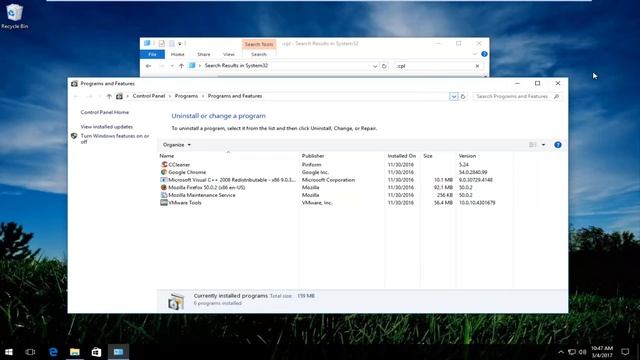Select the 'Microsoft Corporation' publisher cell
The image size is (640, 360).
pos(328,180)
